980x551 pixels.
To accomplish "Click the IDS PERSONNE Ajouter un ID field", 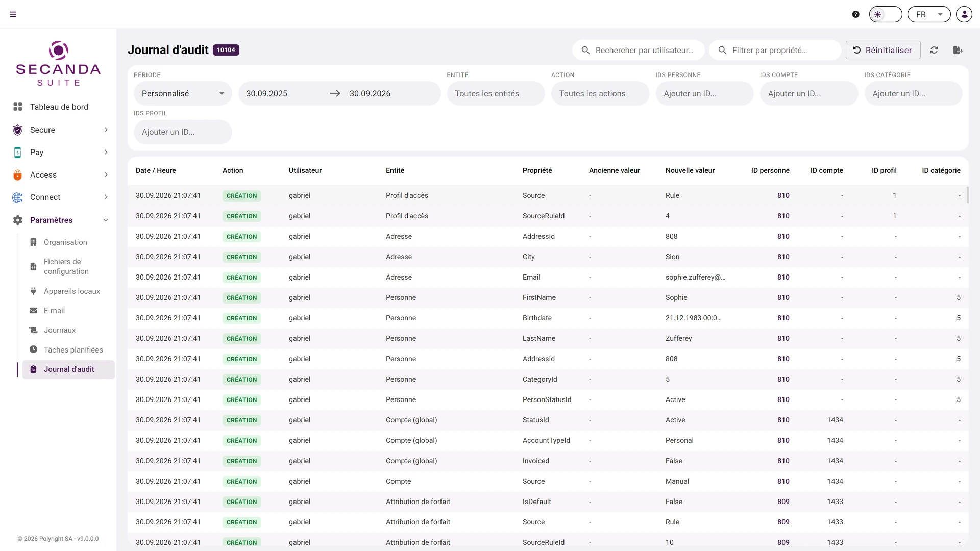I will (x=705, y=93).
